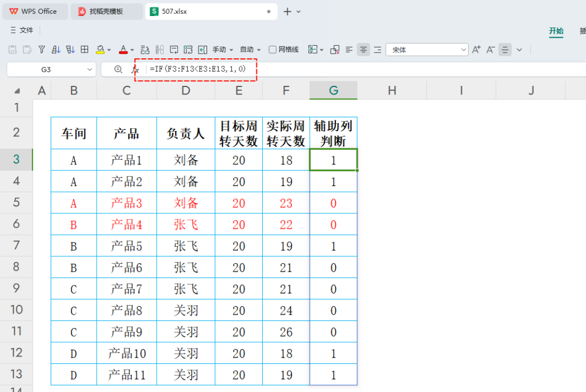Screen dimensions: 586x392
Task: Open insert function fx icon
Action: tap(135, 69)
